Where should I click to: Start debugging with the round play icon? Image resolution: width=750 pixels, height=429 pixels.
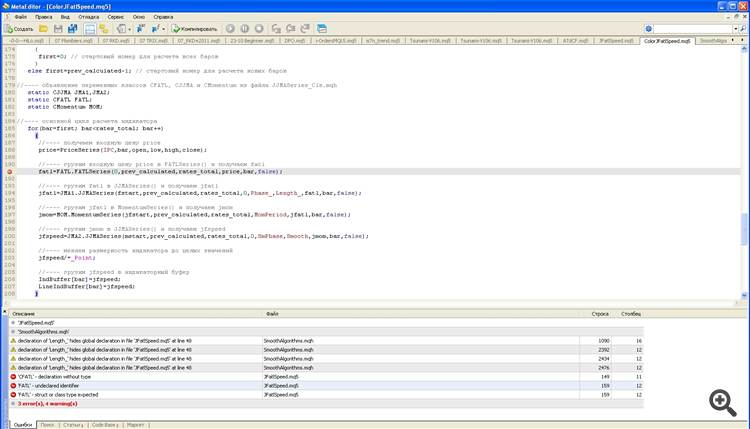click(x=230, y=29)
